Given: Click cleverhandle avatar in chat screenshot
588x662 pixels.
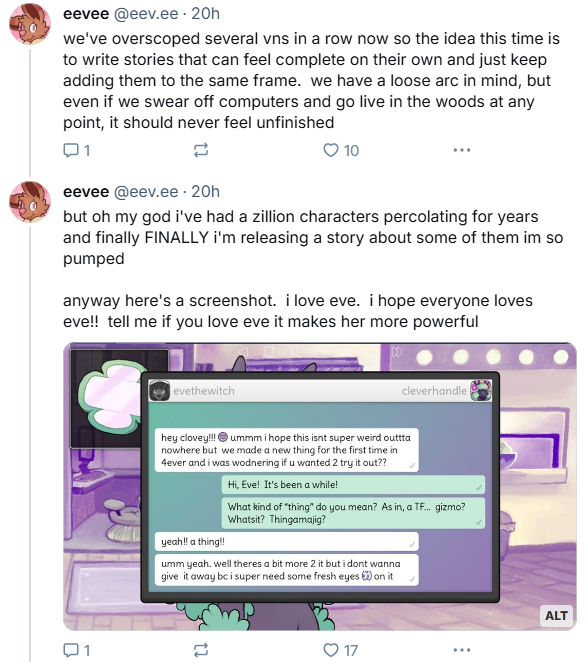Looking at the screenshot, I should coord(481,391).
